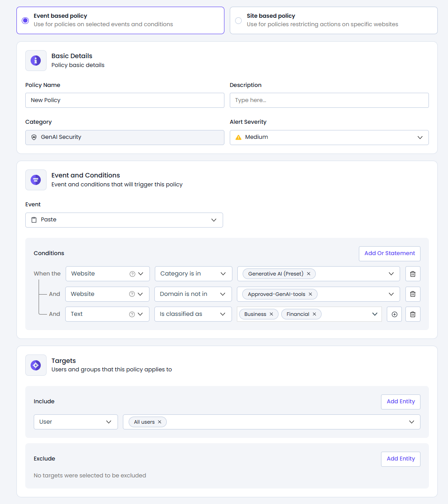Remove the Generative AI (Preset) tag
The height and width of the screenshot is (504, 448).
tap(309, 274)
